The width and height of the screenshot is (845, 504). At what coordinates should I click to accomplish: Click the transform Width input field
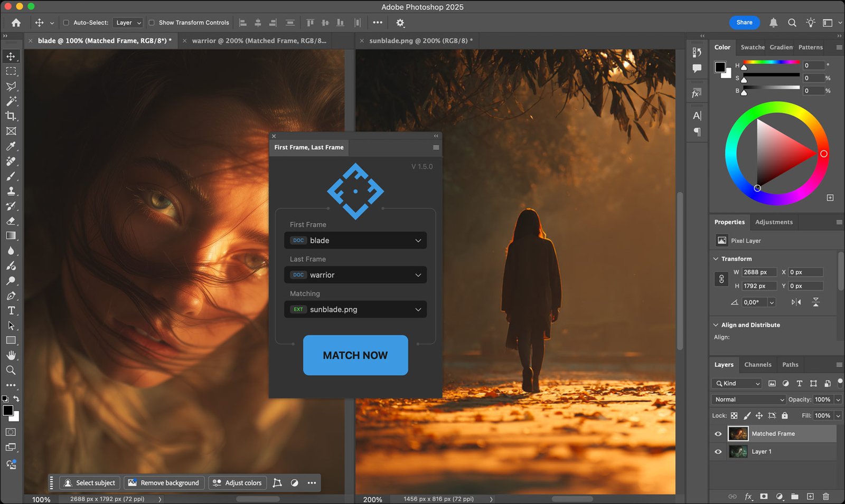tap(759, 272)
